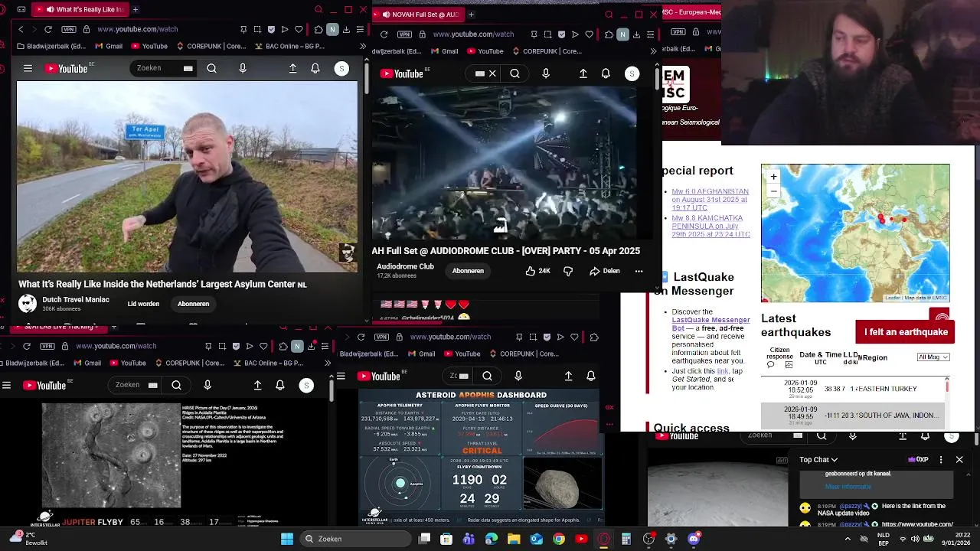Start voice search in the Dutch Travel Maniac YouTube window
This screenshot has width=980, height=551.
coord(243,68)
